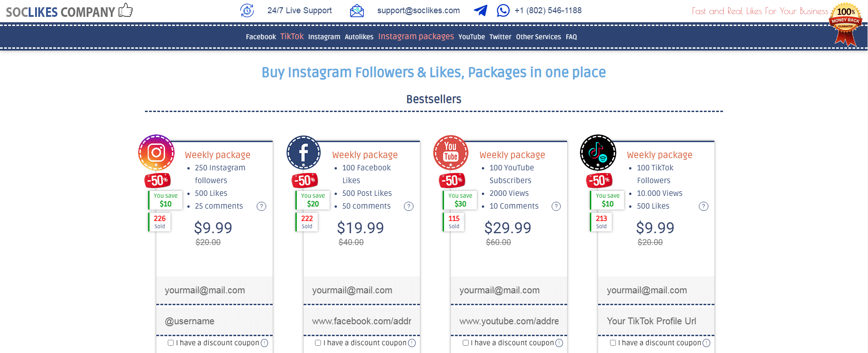Check discount coupon box for Facebook package
868x353 pixels.
[318, 343]
